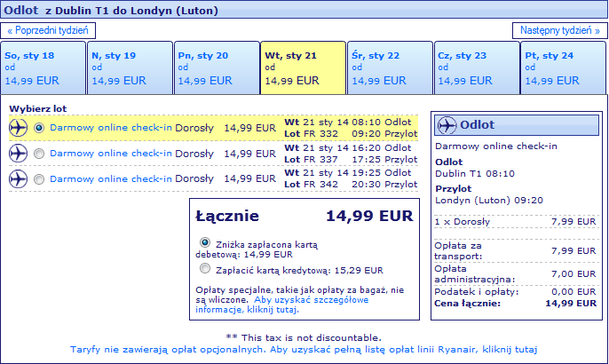
Task: Open Darmowy online check-in link for FR 332
Action: click(x=111, y=128)
